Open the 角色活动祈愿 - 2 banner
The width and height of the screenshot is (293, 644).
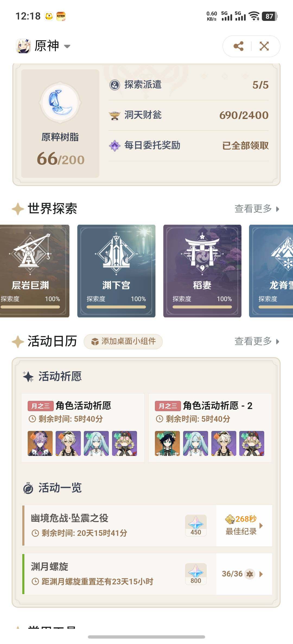tap(210, 428)
